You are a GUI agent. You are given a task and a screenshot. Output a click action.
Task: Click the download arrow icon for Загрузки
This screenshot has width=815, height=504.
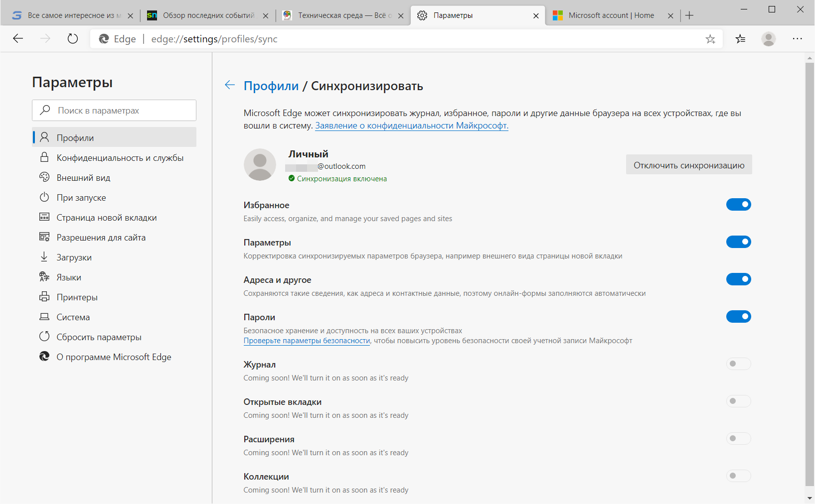[x=44, y=256]
